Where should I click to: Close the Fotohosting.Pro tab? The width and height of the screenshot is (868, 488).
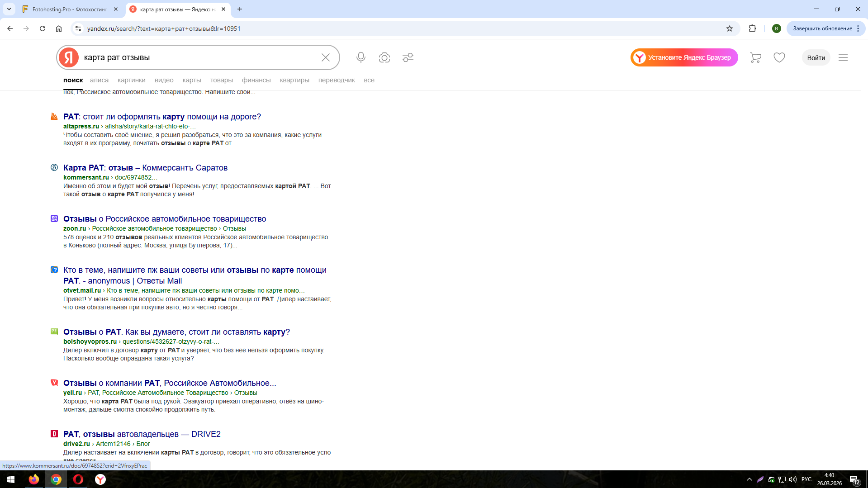click(116, 9)
